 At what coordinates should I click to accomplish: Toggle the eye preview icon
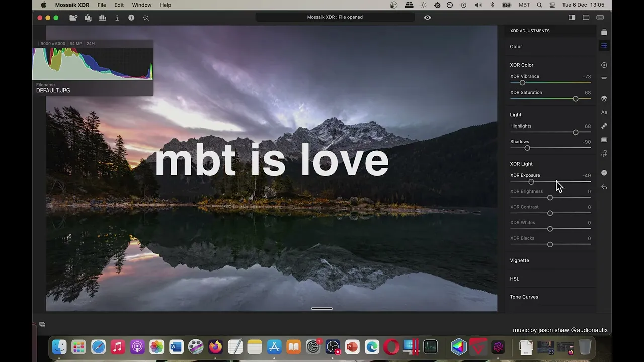click(x=427, y=17)
